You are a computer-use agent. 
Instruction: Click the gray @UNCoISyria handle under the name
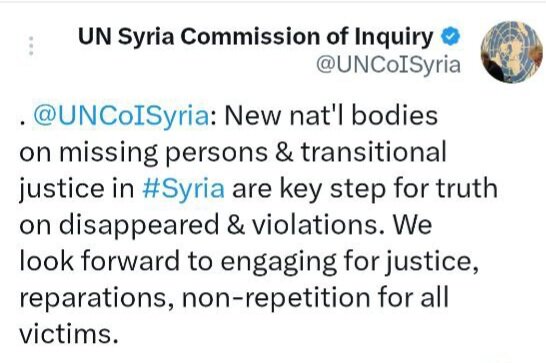tap(388, 65)
